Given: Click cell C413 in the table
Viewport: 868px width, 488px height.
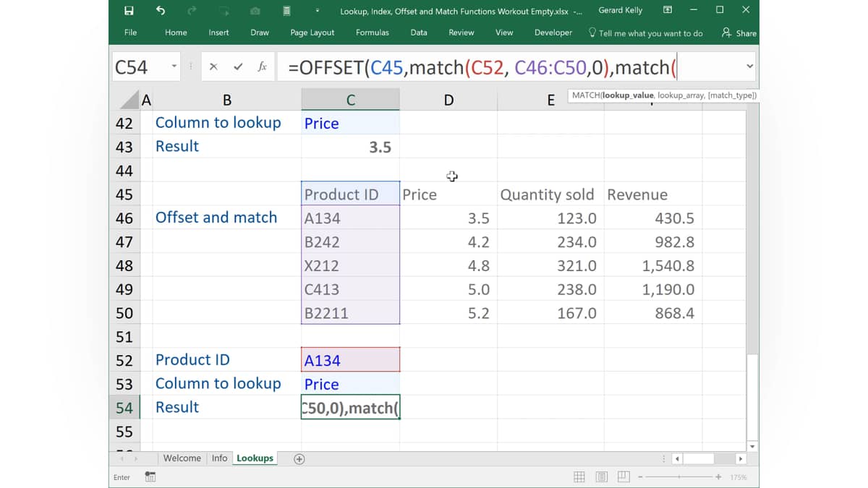Looking at the screenshot, I should point(350,289).
